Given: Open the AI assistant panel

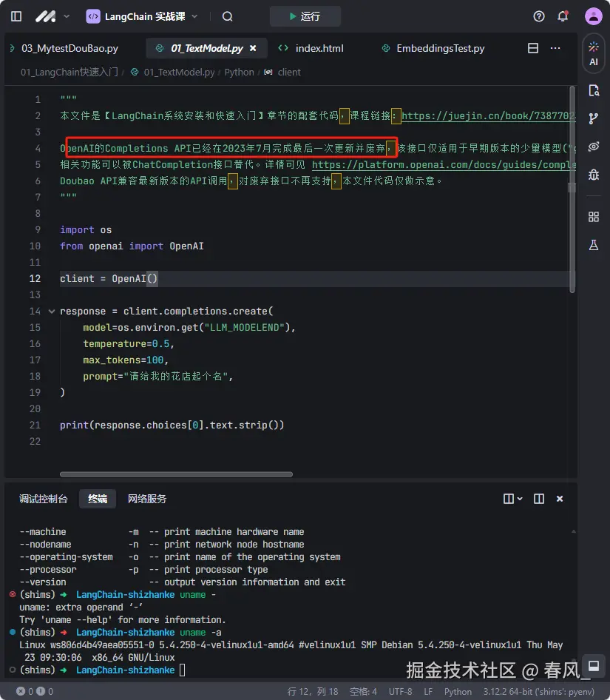Looking at the screenshot, I should (594, 53).
